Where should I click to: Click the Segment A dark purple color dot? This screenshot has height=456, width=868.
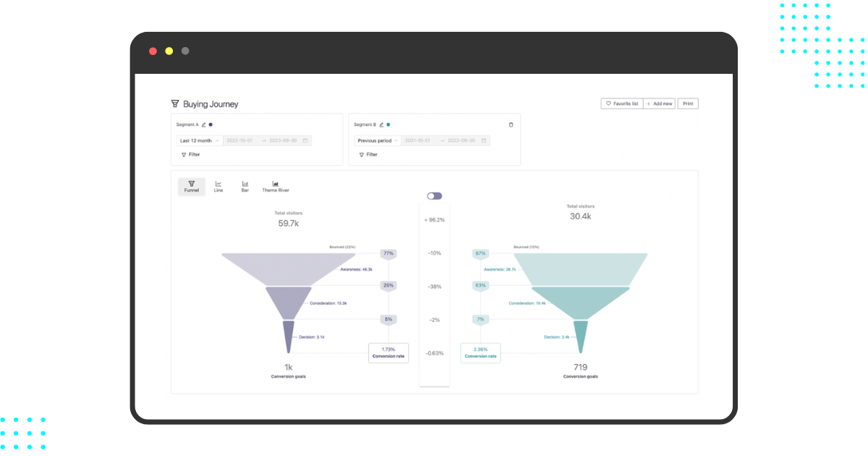click(x=210, y=124)
